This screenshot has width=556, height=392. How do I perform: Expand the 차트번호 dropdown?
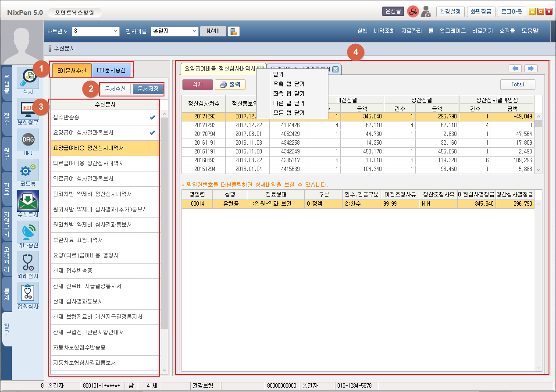tap(116, 31)
